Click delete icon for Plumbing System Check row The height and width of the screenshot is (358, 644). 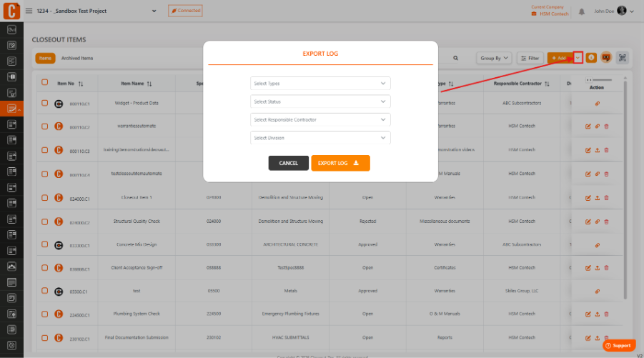click(x=606, y=314)
